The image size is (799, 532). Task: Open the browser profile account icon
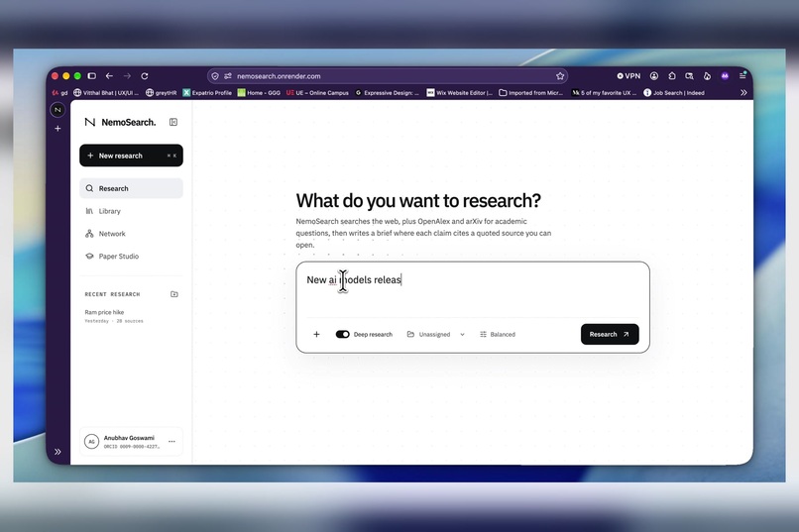click(x=654, y=76)
